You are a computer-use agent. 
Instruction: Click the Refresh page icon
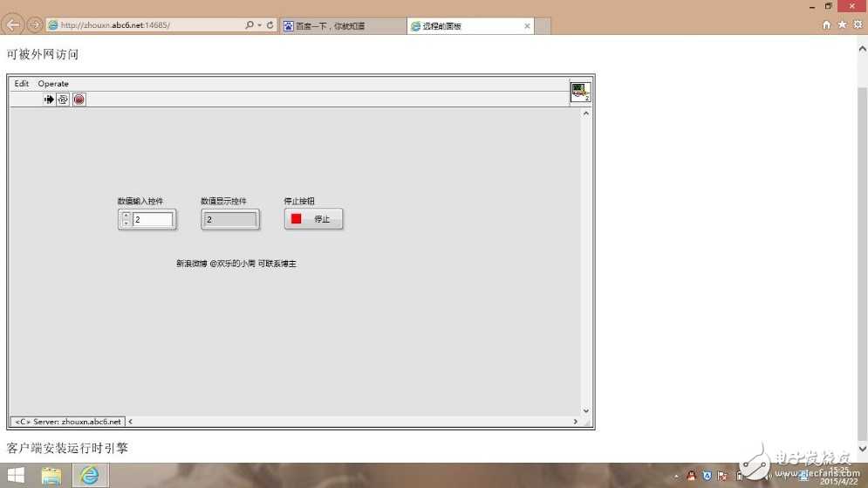click(270, 25)
